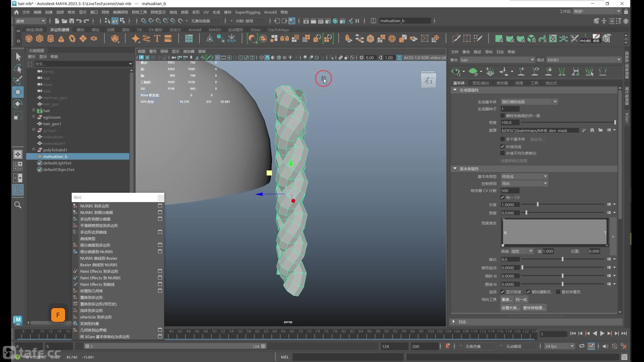Switch to the 雕刻 shelf tab
Viewport: 644px width, 362px height.
point(80,30)
